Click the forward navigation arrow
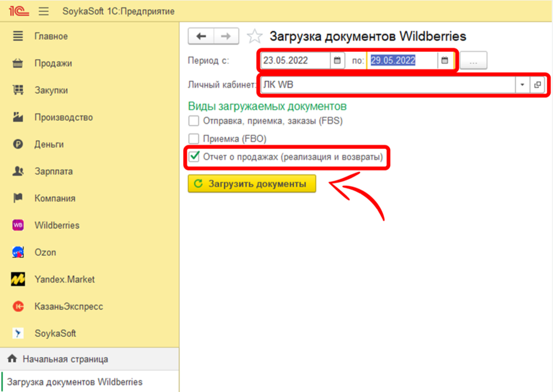 click(226, 36)
